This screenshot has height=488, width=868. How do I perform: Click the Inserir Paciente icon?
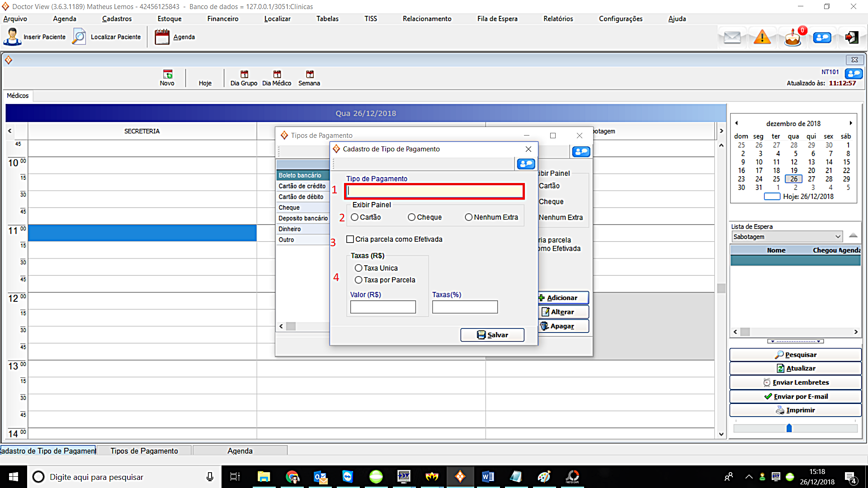[x=12, y=37]
